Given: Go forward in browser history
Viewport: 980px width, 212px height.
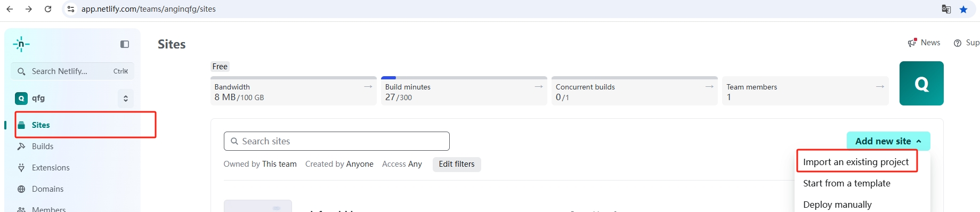Looking at the screenshot, I should tap(29, 9).
